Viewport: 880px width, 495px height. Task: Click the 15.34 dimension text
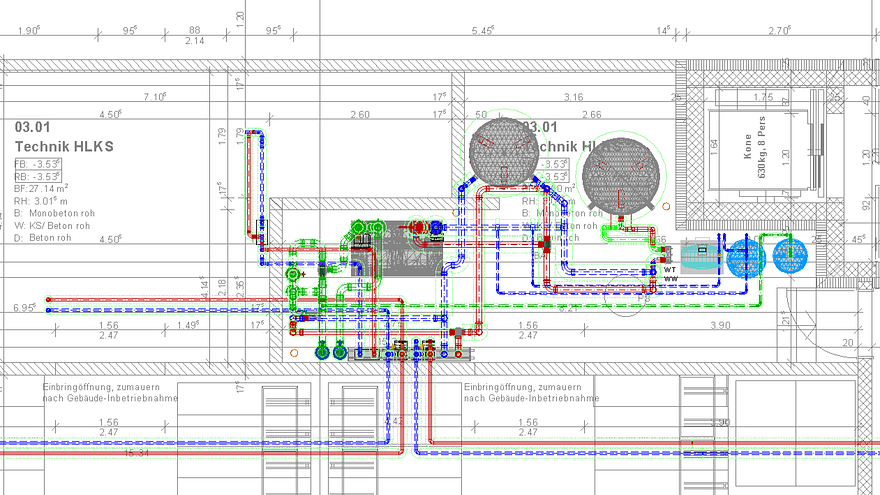137,454
